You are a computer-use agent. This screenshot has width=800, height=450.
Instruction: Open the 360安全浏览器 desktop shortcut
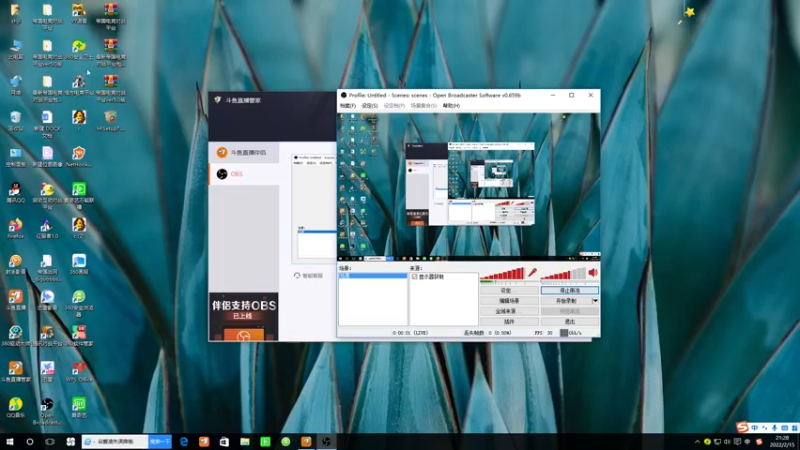coord(79,303)
